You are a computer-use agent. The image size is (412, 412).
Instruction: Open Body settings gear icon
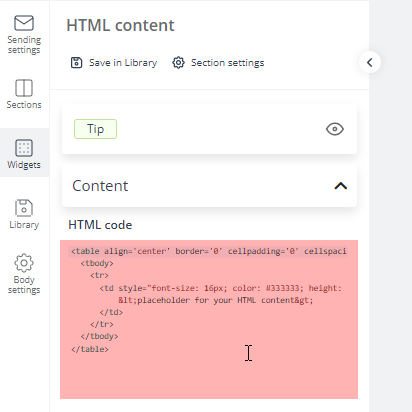(x=24, y=263)
